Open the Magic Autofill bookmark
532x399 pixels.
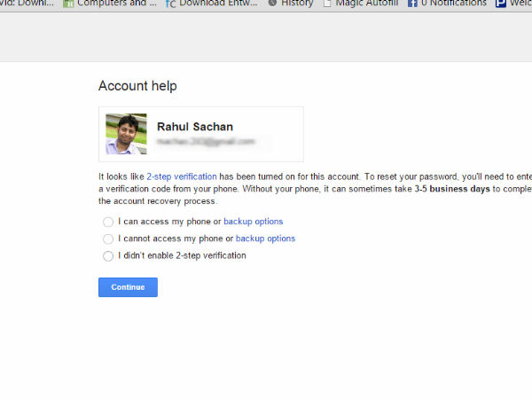pyautogui.click(x=367, y=4)
